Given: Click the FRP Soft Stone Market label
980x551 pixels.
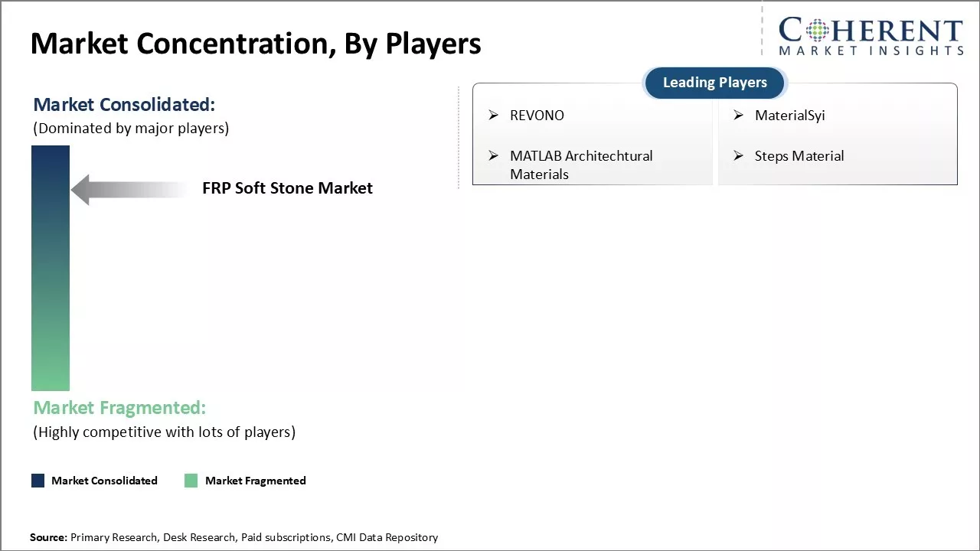Looking at the screenshot, I should (x=287, y=188).
